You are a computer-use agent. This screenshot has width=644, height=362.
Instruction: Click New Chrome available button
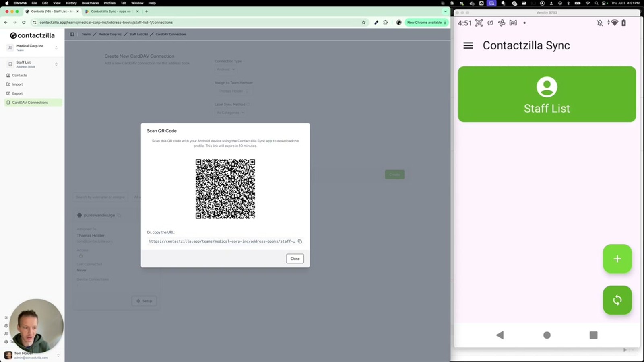click(426, 23)
